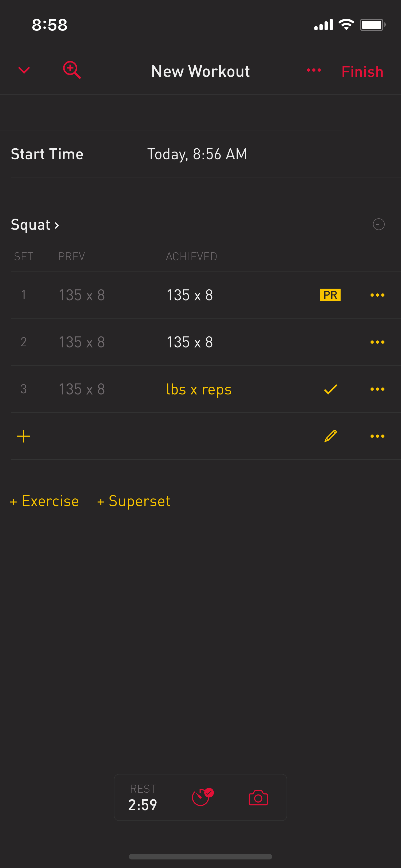Add a new exercise

(44, 501)
